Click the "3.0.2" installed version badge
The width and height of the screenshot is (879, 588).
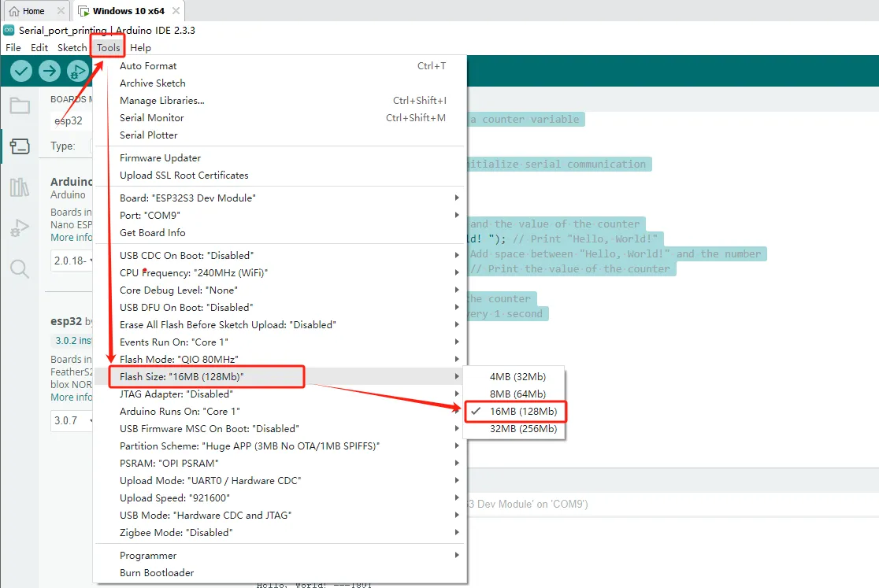(x=72, y=341)
